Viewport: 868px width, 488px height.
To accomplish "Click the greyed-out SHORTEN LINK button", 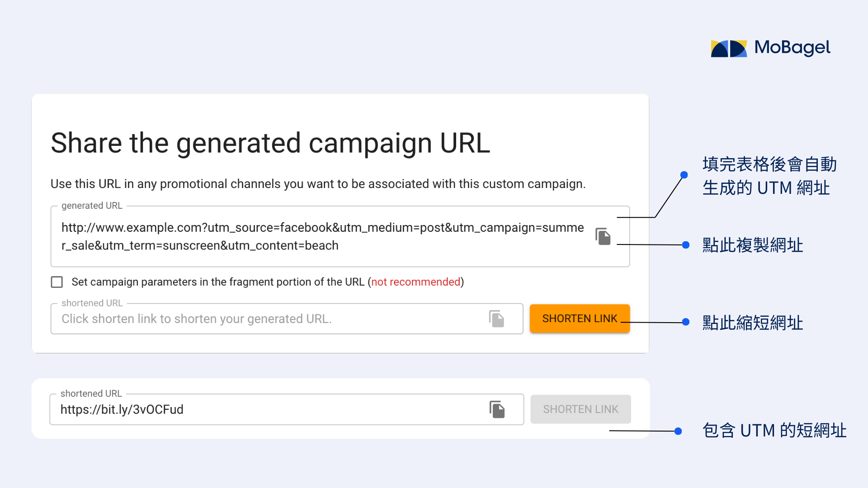I will pyautogui.click(x=580, y=409).
